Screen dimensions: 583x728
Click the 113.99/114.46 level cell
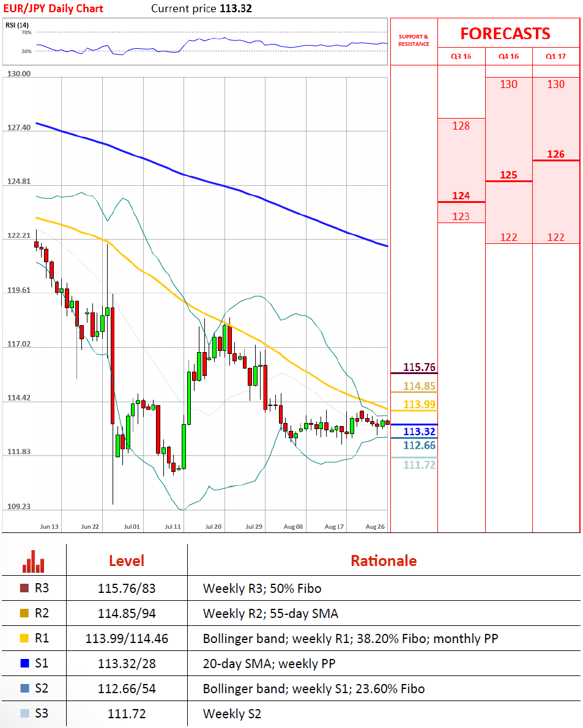tap(127, 639)
